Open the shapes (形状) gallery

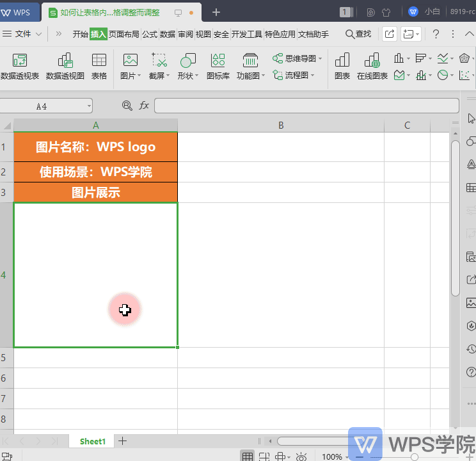coord(187,66)
